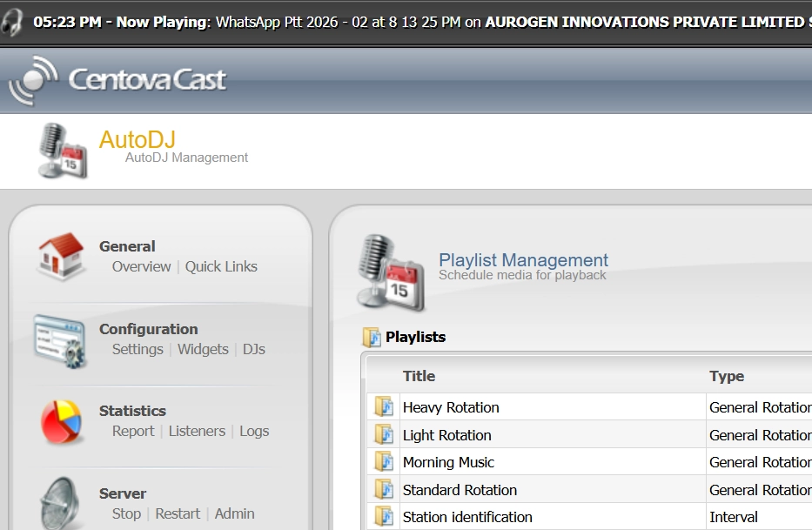This screenshot has height=530, width=812.
Task: Click the General house icon
Action: click(x=61, y=256)
